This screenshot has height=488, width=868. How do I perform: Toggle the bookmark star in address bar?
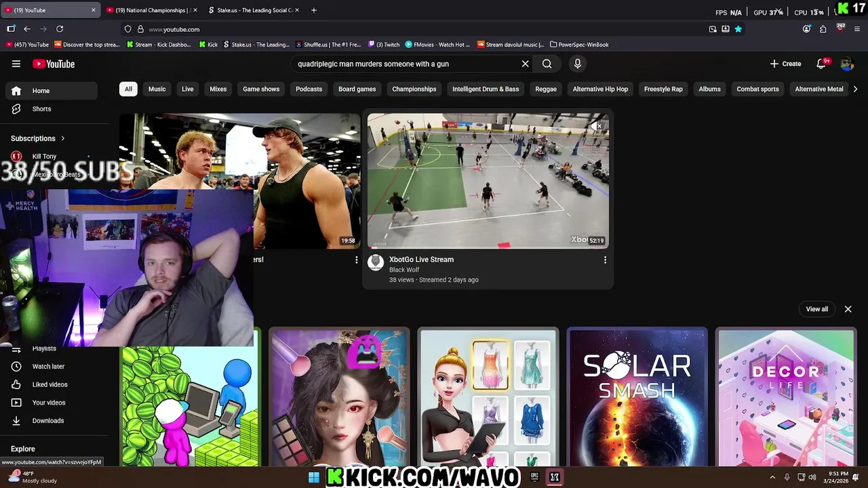coord(738,29)
